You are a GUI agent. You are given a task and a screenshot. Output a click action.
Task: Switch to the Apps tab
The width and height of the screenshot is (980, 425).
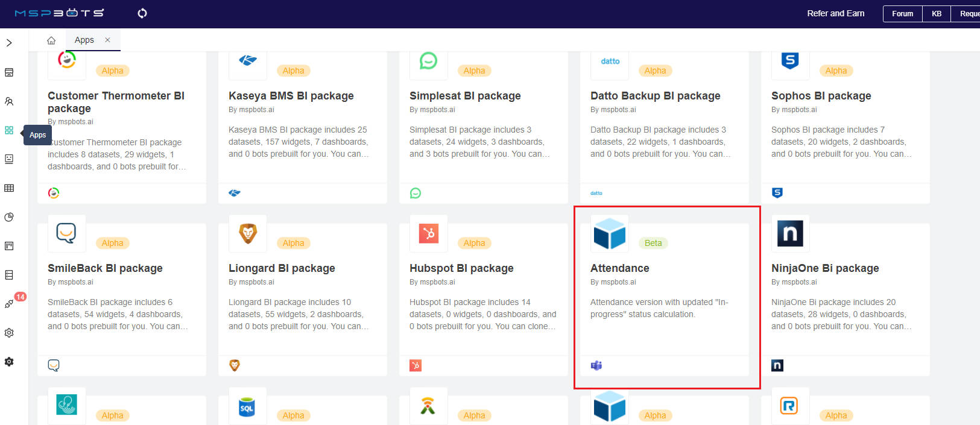point(84,40)
